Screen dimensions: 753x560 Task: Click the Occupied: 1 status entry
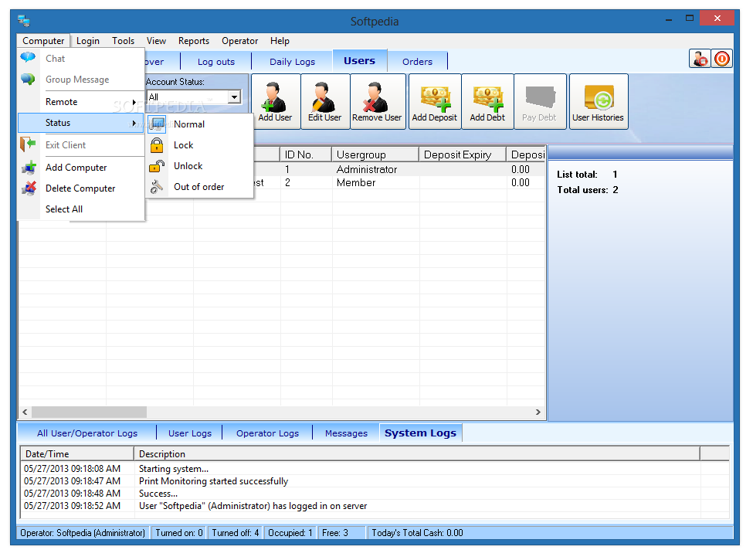290,533
